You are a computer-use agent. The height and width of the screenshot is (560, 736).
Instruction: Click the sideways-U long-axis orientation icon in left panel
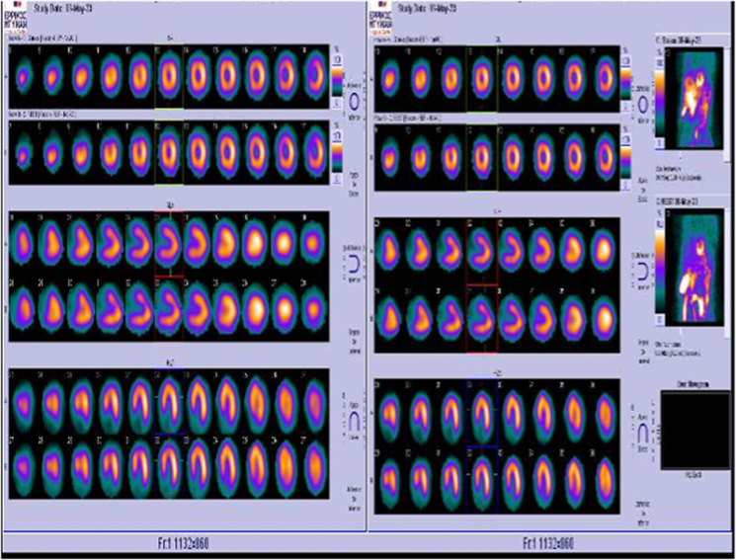[x=354, y=265]
